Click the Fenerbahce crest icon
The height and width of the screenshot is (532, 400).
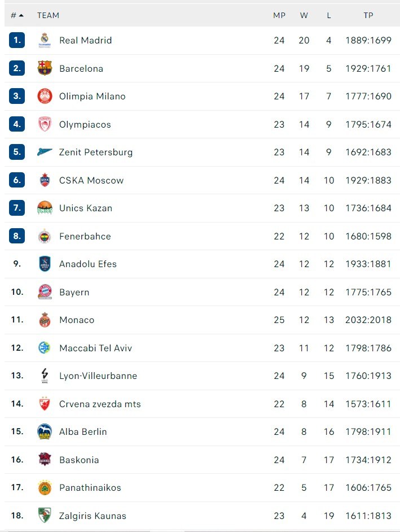[x=45, y=236]
